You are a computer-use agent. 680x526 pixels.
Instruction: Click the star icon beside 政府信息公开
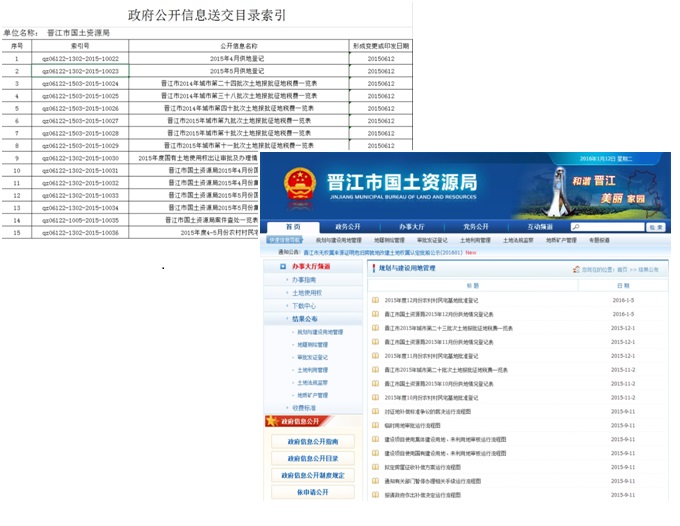pyautogui.click(x=271, y=420)
